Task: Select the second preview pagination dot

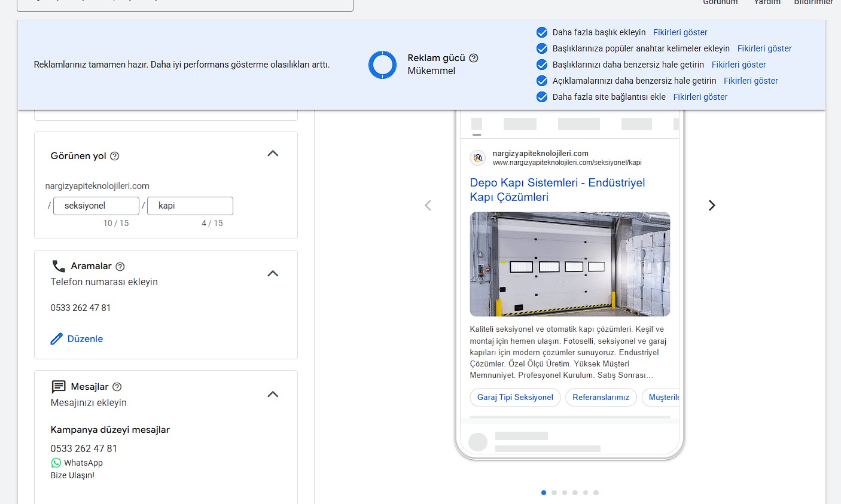Action: click(554, 493)
